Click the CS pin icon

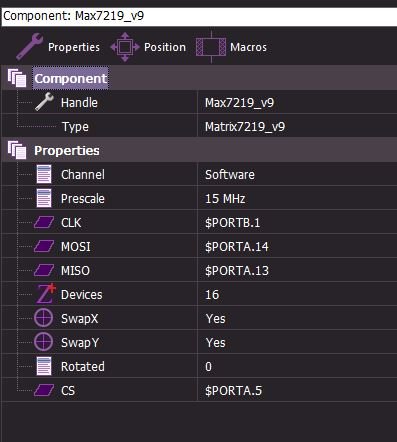(44, 390)
